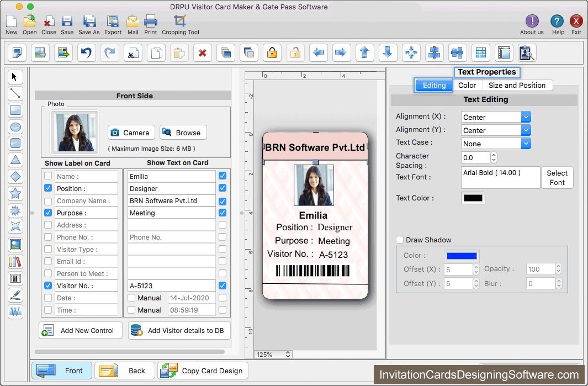
Task: Click the Add New Control button
Action: (80, 330)
